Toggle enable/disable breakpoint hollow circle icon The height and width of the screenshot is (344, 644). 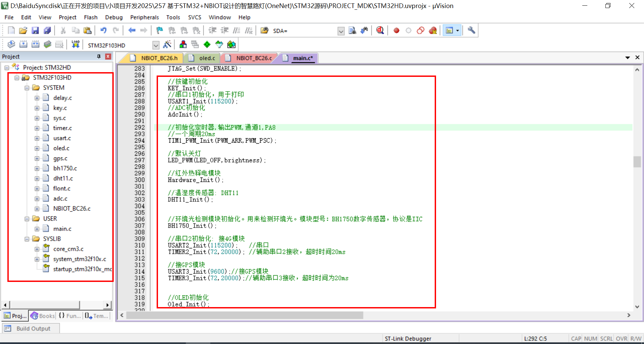point(409,31)
